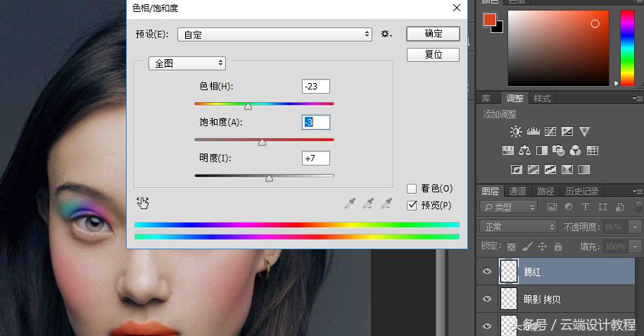Add an Exposure adjustment layer
Viewport: 644px width, 336px height.
point(567,131)
